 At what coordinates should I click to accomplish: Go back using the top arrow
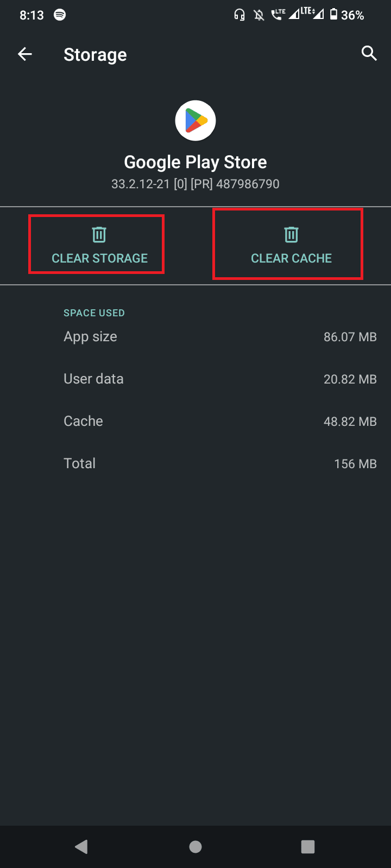(x=25, y=54)
